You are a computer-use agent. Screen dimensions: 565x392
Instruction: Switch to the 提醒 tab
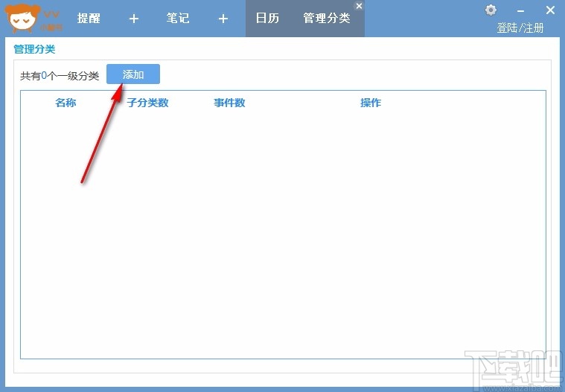click(89, 18)
